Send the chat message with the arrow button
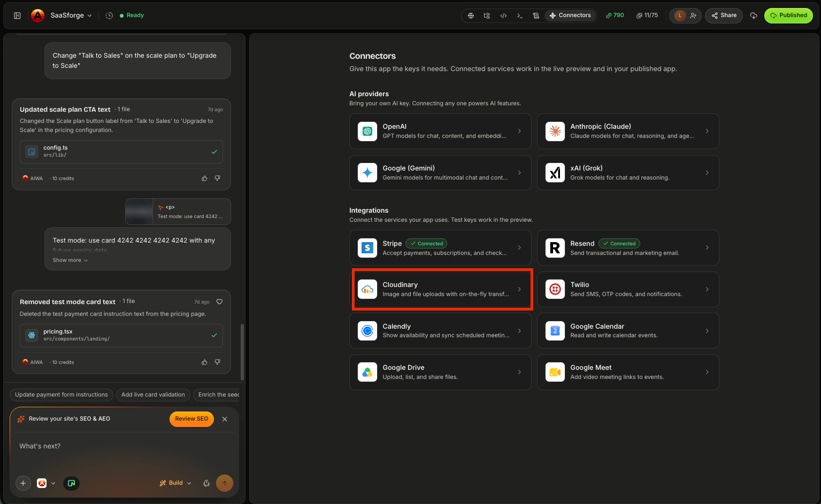The width and height of the screenshot is (821, 504). click(225, 483)
